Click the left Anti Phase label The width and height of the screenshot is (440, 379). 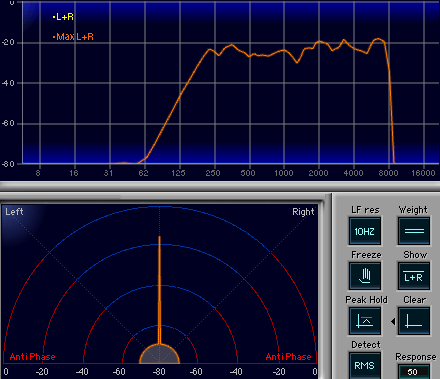point(32,357)
